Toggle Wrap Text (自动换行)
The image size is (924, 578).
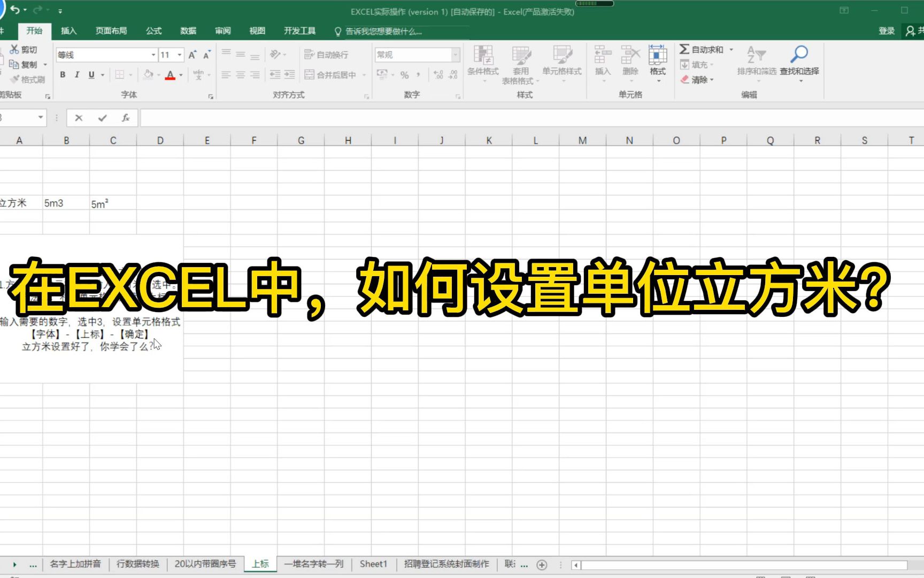click(x=326, y=55)
